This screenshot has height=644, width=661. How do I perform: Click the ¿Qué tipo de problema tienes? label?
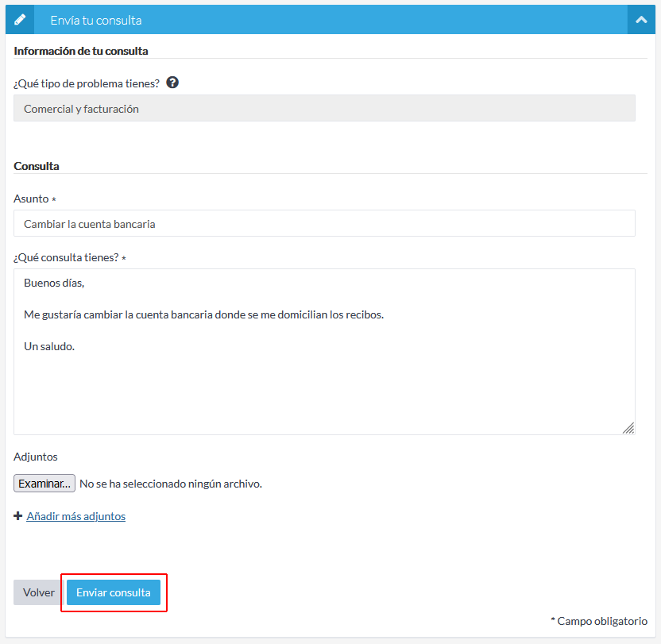pyautogui.click(x=87, y=83)
